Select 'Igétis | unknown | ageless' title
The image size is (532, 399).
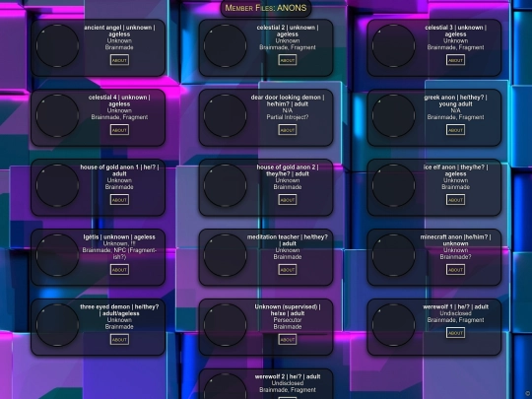tap(119, 237)
